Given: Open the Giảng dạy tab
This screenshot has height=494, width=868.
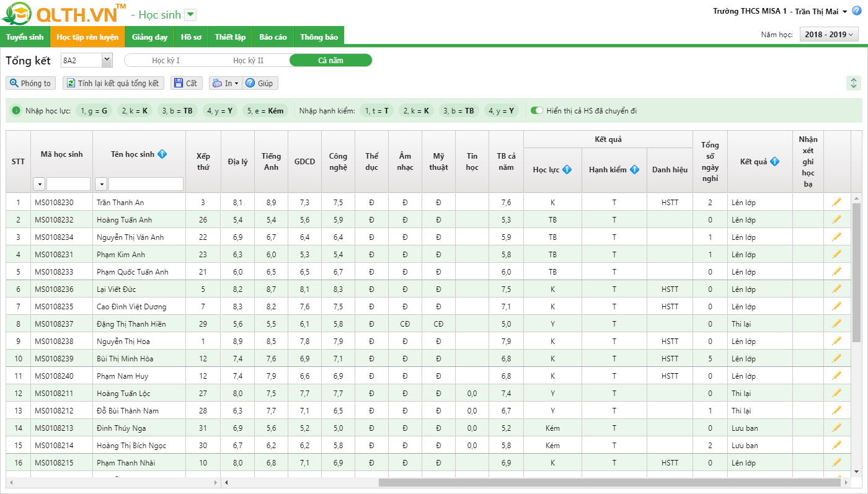Looking at the screenshot, I should point(150,37).
